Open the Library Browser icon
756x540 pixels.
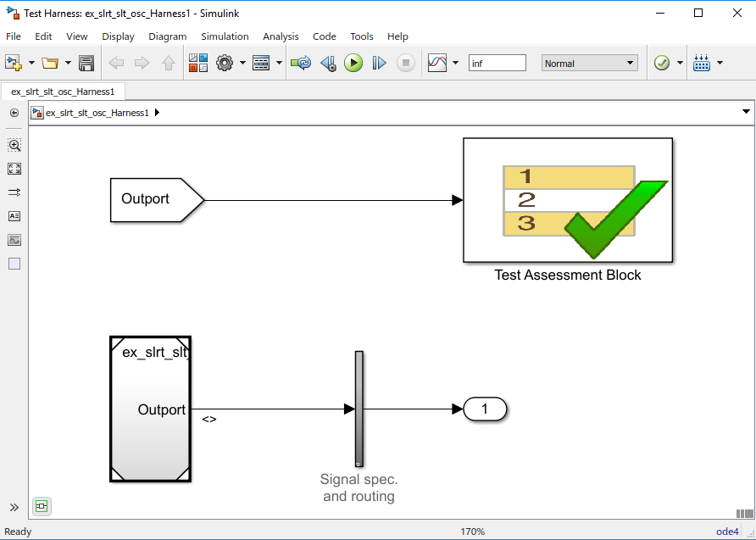(x=198, y=63)
